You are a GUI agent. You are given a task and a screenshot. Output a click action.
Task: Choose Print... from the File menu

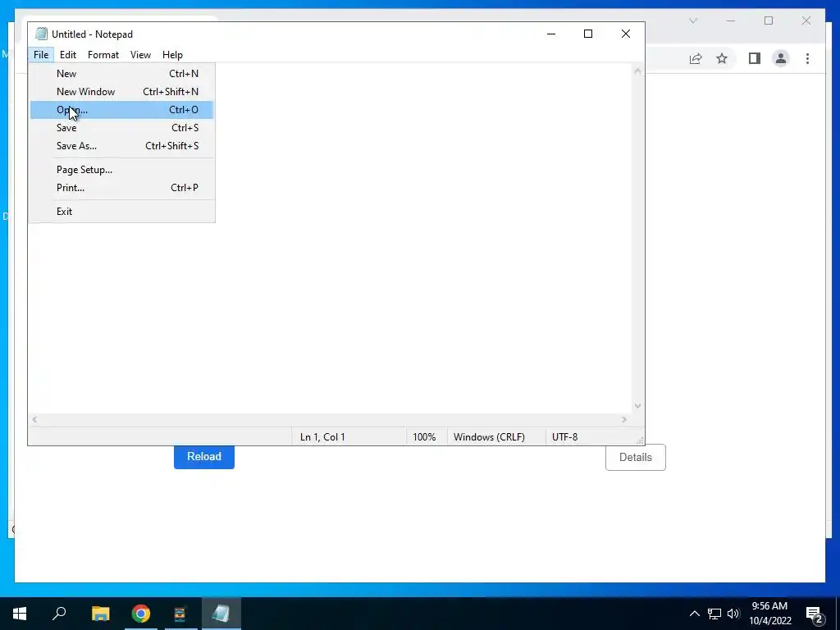121,188
